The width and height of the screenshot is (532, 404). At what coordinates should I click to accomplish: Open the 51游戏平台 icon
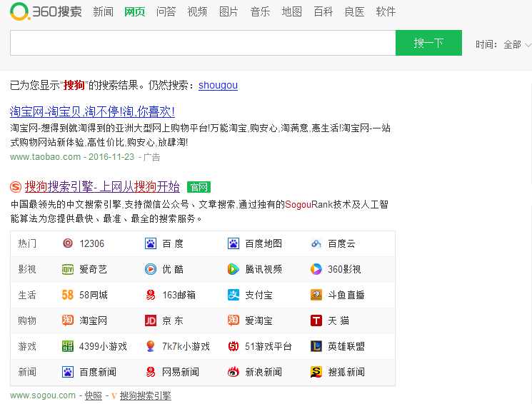coord(234,346)
